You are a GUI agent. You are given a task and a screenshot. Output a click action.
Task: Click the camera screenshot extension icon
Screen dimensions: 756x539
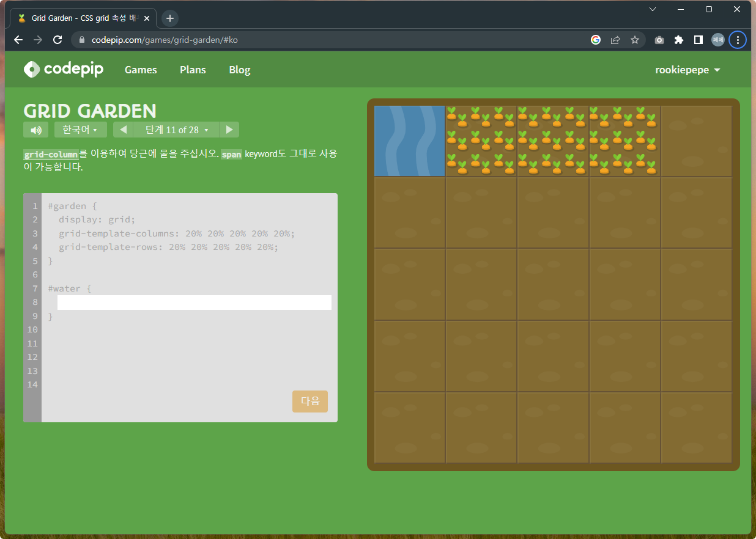point(659,40)
